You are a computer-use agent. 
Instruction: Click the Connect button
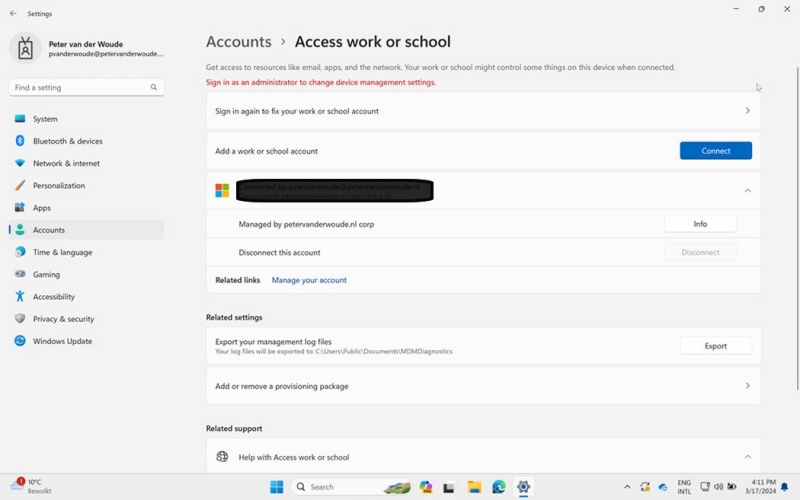tap(715, 151)
